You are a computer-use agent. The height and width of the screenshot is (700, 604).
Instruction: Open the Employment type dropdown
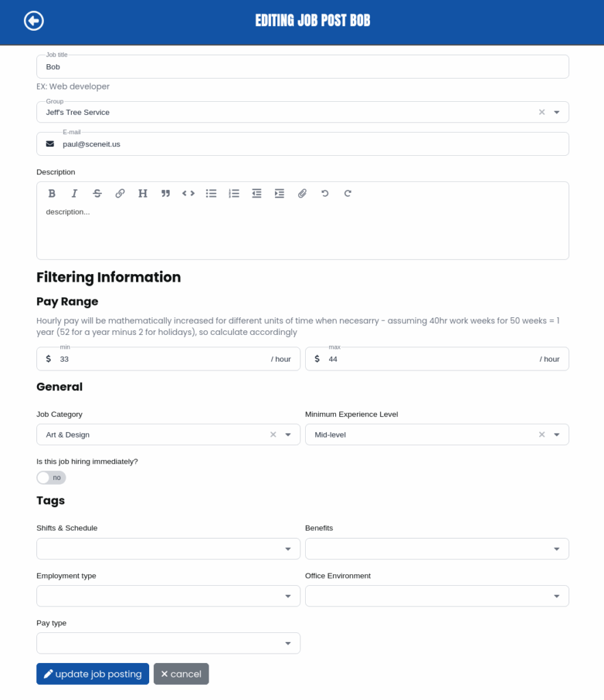pyautogui.click(x=168, y=596)
